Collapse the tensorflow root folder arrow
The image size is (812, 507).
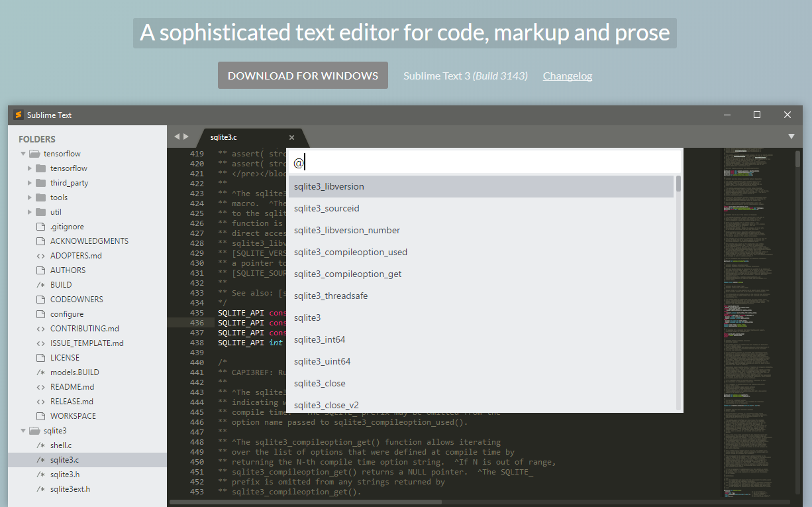click(23, 154)
